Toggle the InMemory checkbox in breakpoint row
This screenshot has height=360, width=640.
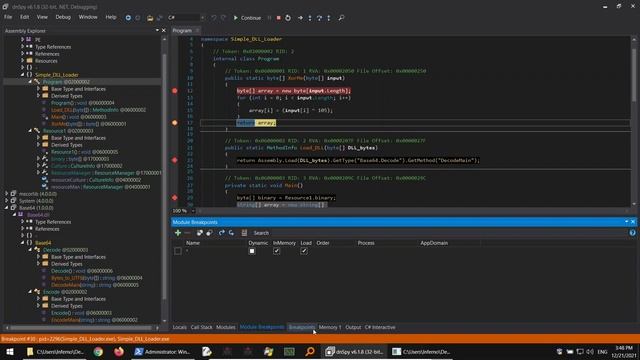click(277, 251)
